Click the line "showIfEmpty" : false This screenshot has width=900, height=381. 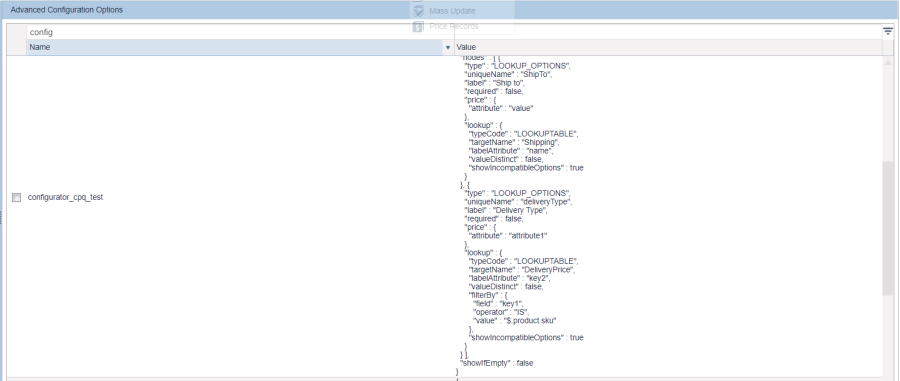point(496,363)
